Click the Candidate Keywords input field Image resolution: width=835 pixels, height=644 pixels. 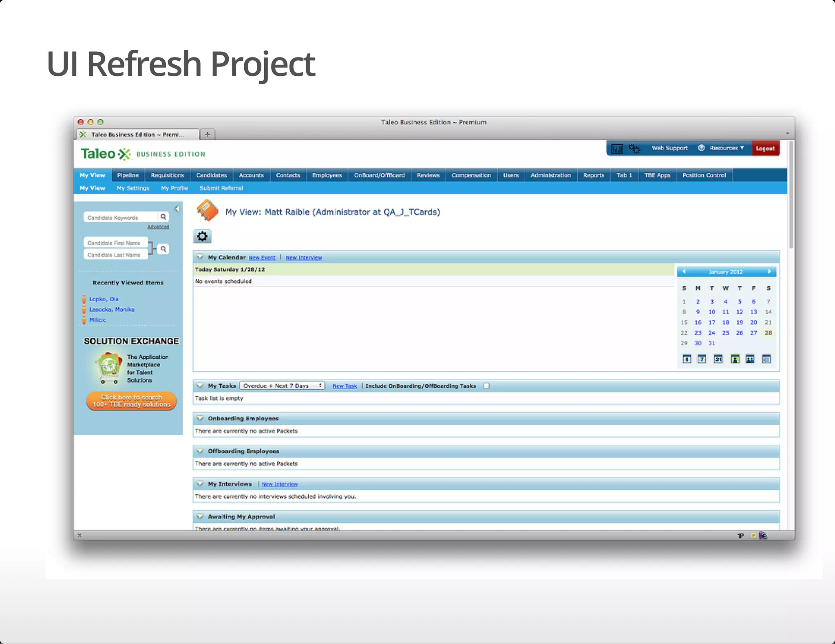click(x=121, y=217)
